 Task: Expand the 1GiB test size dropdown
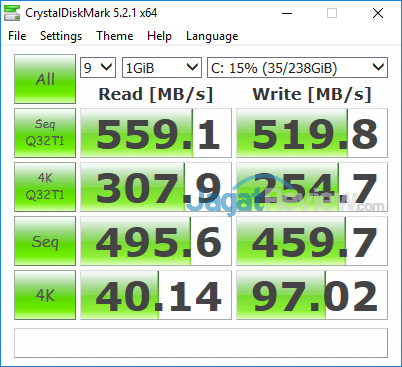(162, 68)
